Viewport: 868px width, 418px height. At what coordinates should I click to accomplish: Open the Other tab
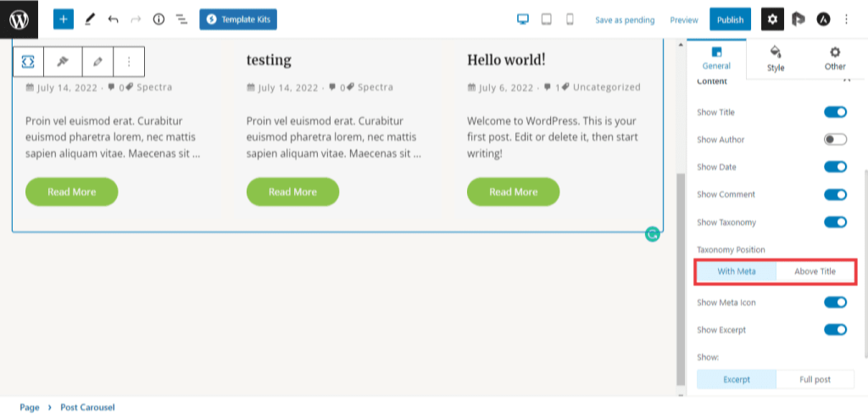point(835,59)
